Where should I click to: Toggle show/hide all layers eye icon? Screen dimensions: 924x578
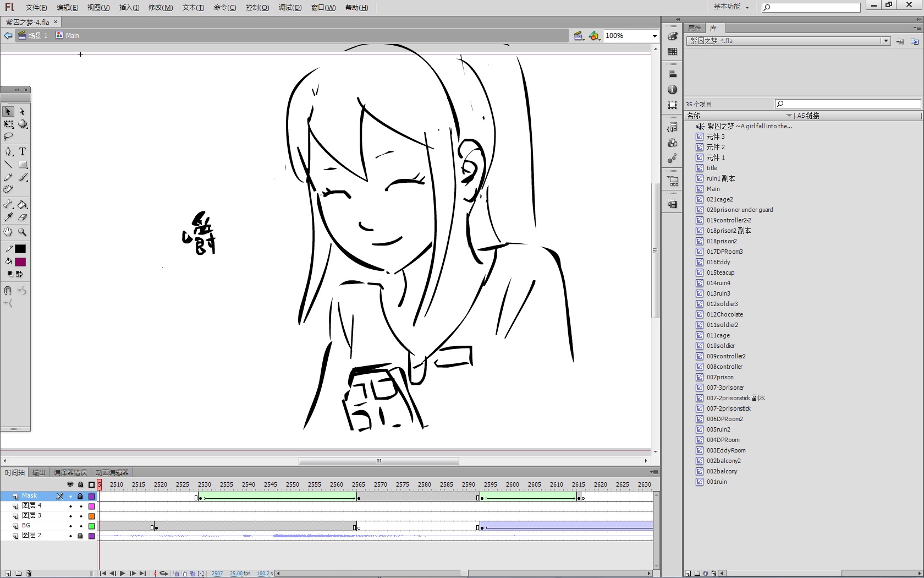coord(70,485)
